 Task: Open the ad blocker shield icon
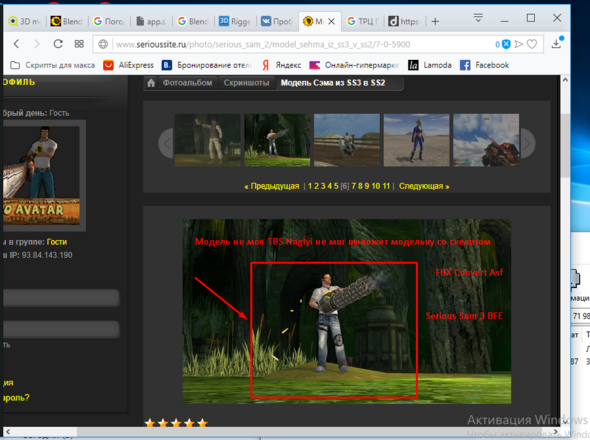(x=506, y=44)
